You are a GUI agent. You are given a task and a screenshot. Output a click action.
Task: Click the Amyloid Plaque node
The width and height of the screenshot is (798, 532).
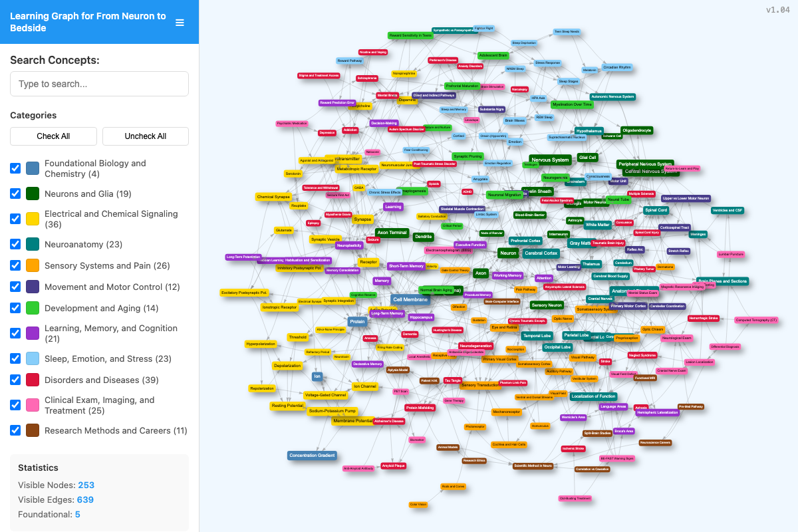393,466
